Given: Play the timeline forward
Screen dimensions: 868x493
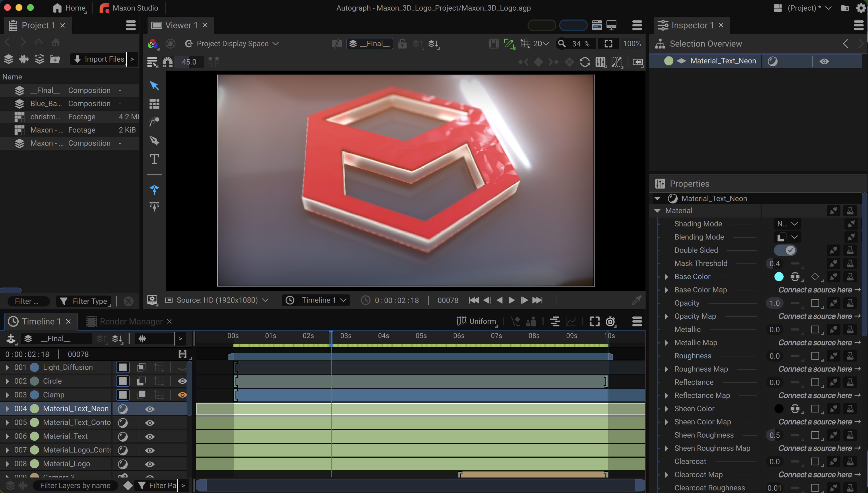Looking at the screenshot, I should (x=512, y=300).
